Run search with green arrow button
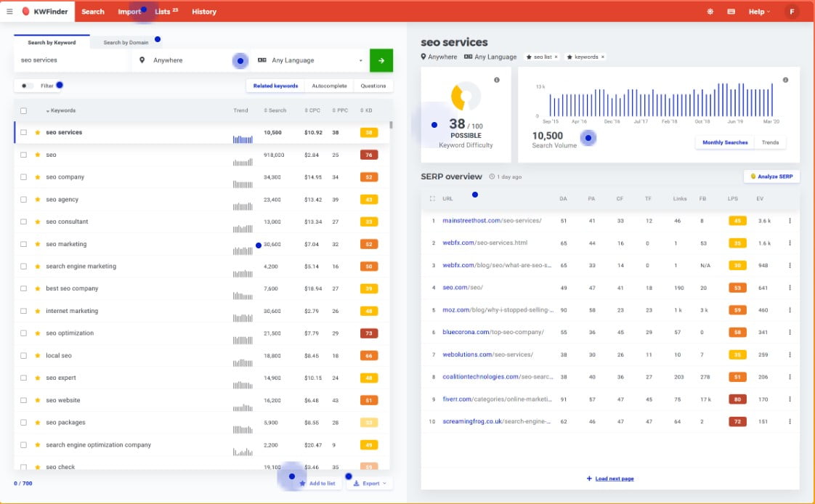This screenshot has height=504, width=815. click(x=381, y=60)
